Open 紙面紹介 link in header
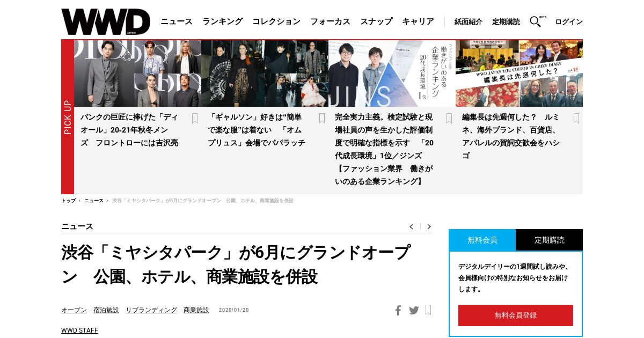 (469, 22)
